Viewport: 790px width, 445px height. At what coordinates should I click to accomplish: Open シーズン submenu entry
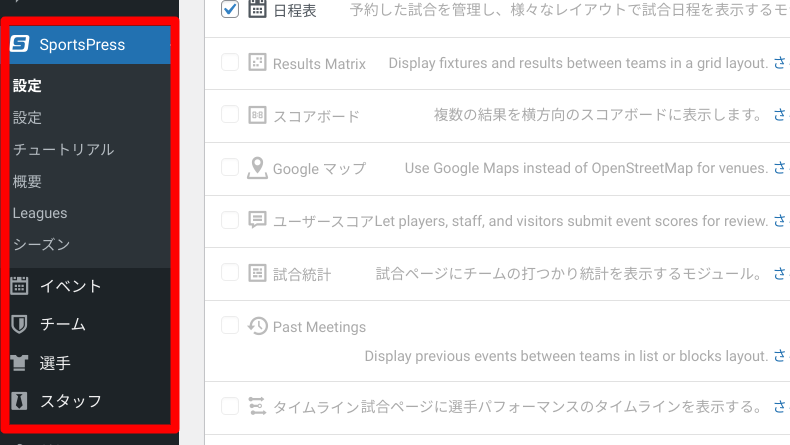tap(41, 245)
